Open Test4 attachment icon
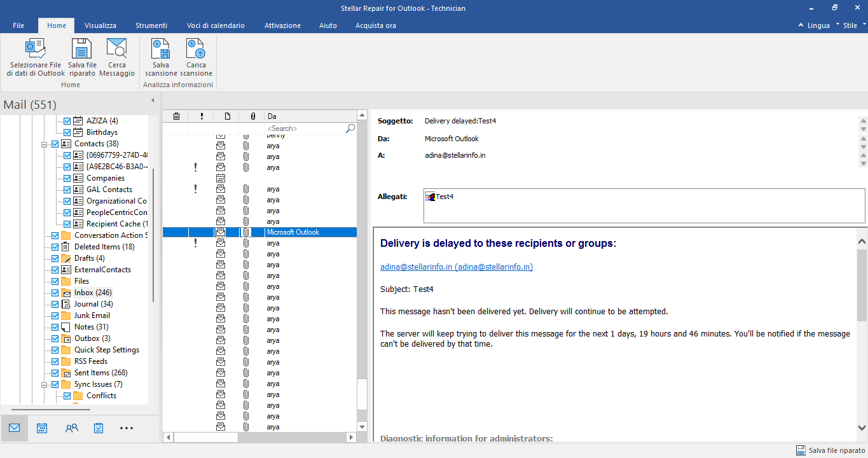 tap(431, 197)
